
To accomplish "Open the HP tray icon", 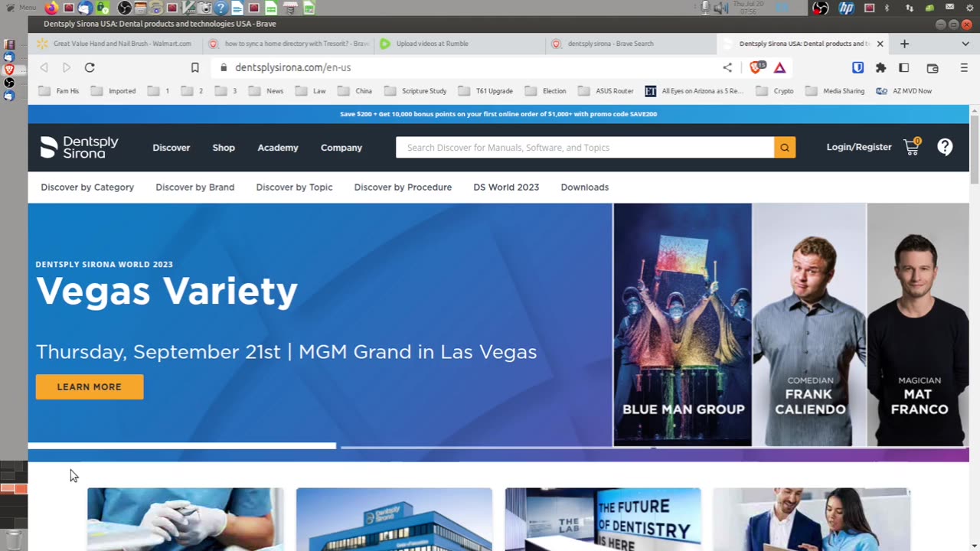I will pos(846,8).
